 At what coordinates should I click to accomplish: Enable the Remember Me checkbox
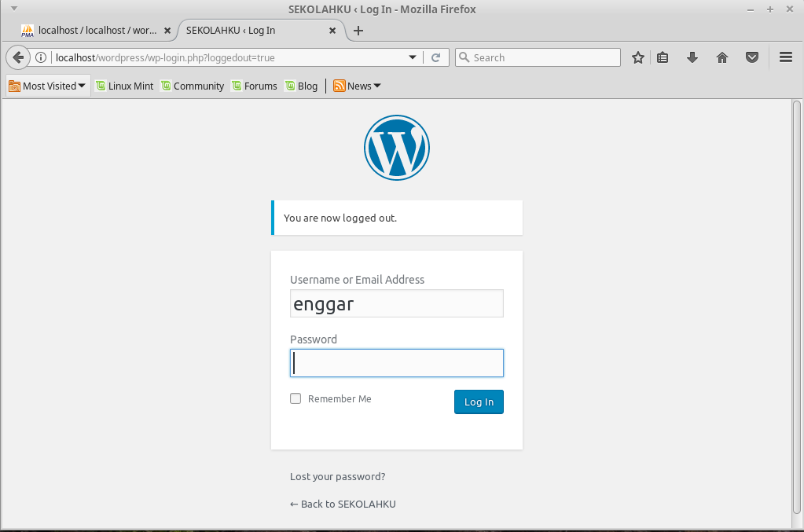[295, 398]
